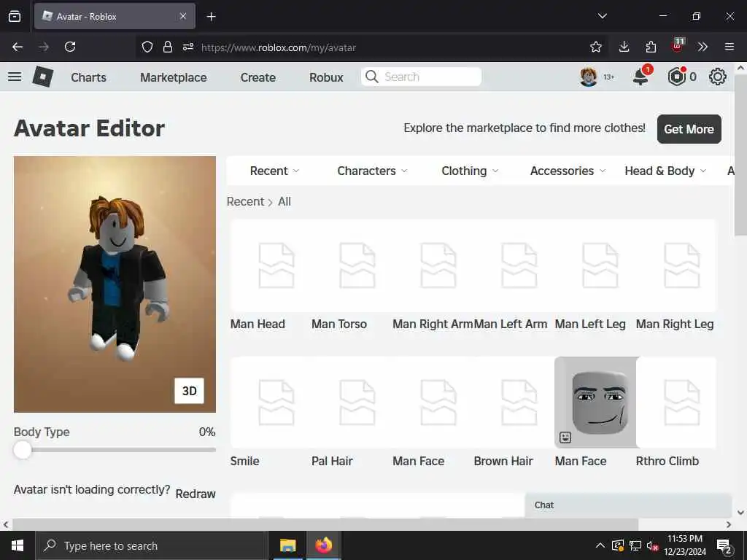The width and height of the screenshot is (747, 560).
Task: Click the search magnifier icon in Roblox
Action: tap(371, 77)
